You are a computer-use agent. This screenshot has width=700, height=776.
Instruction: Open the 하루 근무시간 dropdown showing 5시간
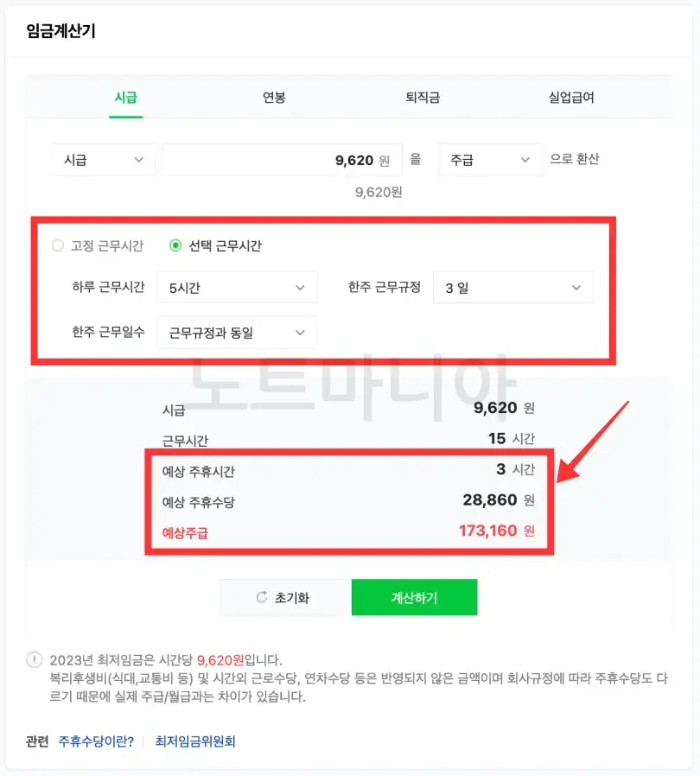point(237,287)
